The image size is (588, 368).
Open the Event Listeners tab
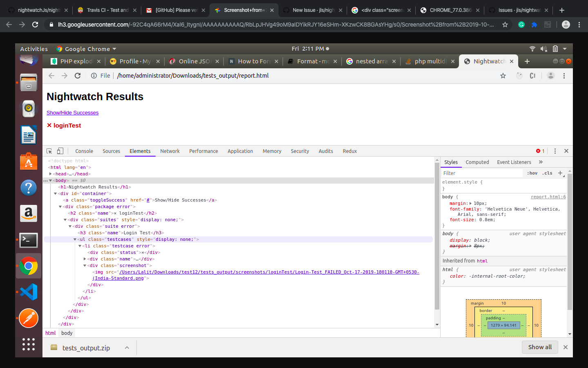pos(514,162)
